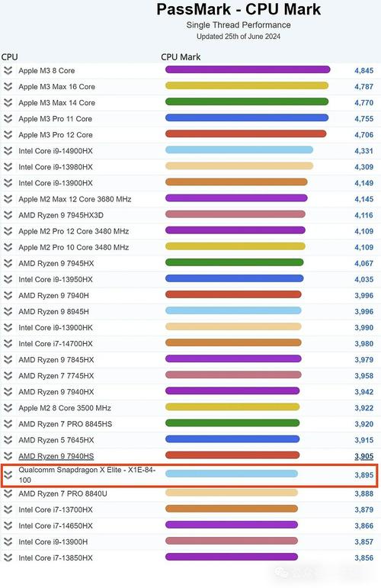Open the AMD Ryzen 5 7645HX link

[56, 440]
